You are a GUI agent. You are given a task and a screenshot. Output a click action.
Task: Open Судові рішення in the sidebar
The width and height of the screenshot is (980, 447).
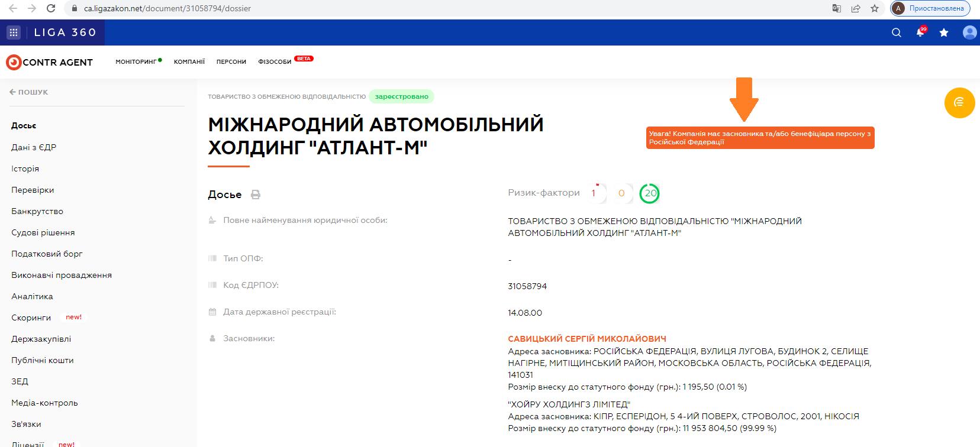pos(43,232)
